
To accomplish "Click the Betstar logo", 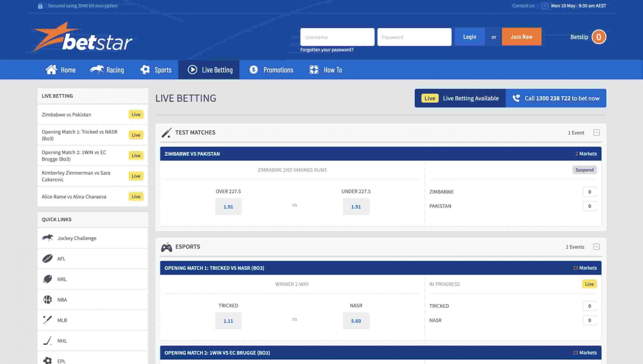I will 83,37.
